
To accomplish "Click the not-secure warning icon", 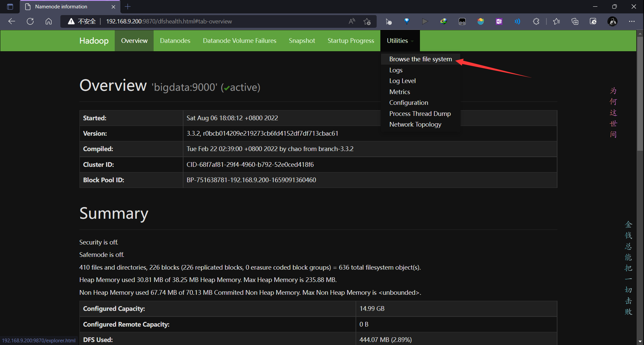I will [71, 21].
